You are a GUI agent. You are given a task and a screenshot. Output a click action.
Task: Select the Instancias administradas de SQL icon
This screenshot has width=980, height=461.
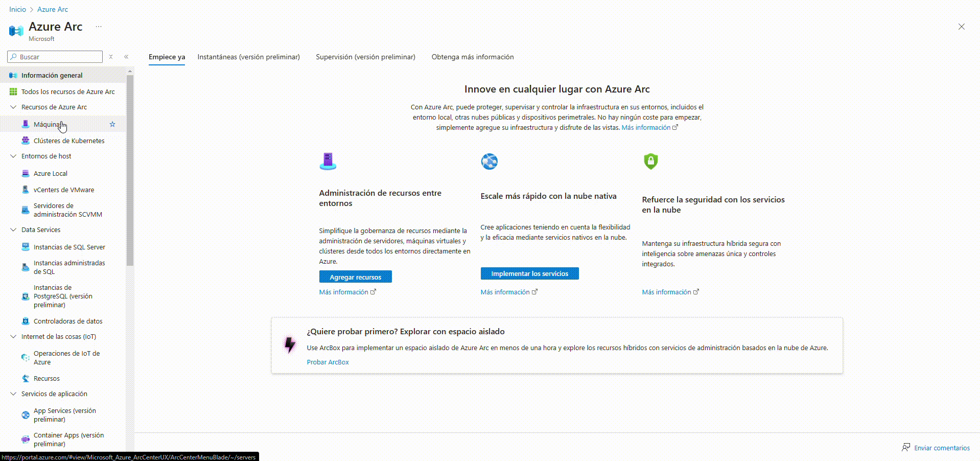click(x=26, y=267)
